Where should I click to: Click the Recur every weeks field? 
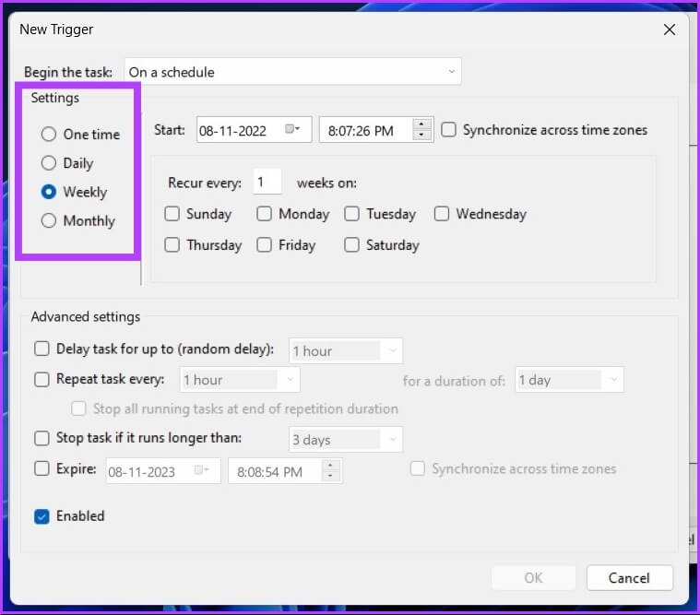267,182
